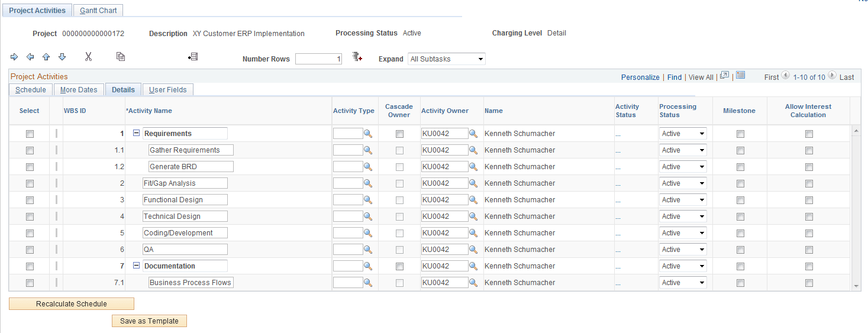Collapse the Requirements activity group

pos(136,134)
